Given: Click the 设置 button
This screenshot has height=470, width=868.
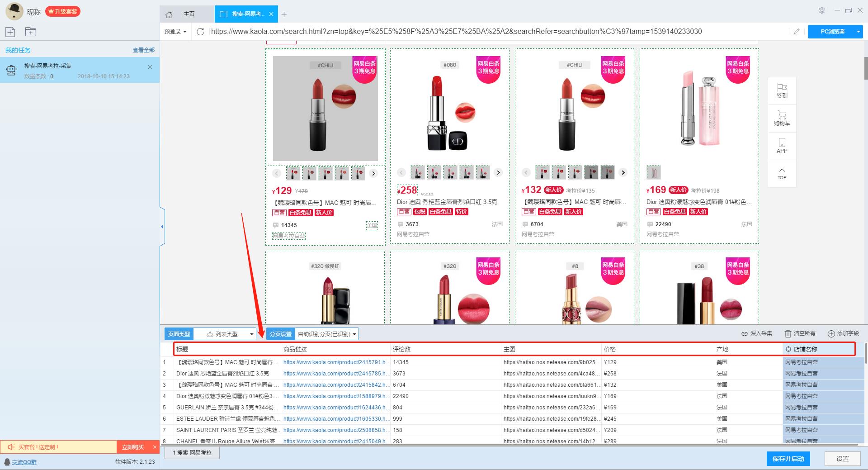Looking at the screenshot, I should tap(842, 459).
